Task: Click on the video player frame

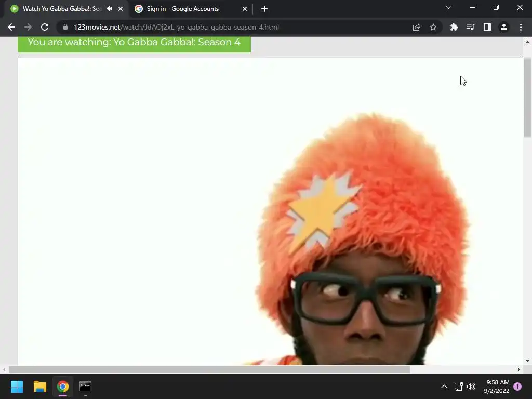Action: (x=270, y=212)
